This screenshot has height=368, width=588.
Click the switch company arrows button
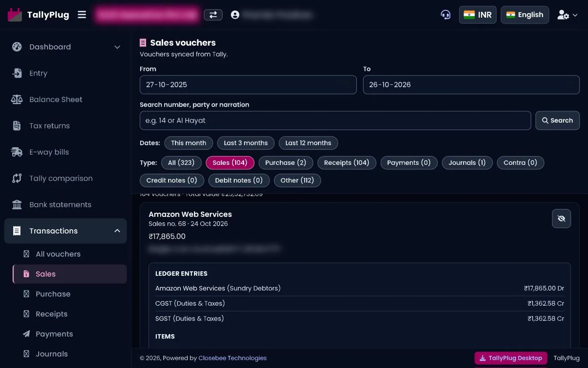[213, 15]
